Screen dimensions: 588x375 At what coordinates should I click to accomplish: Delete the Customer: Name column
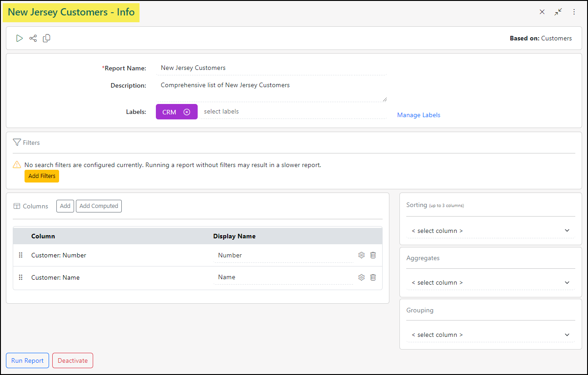[373, 277]
